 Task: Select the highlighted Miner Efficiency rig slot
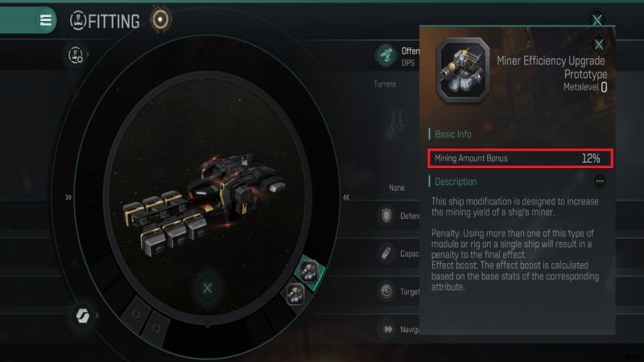coord(309,271)
